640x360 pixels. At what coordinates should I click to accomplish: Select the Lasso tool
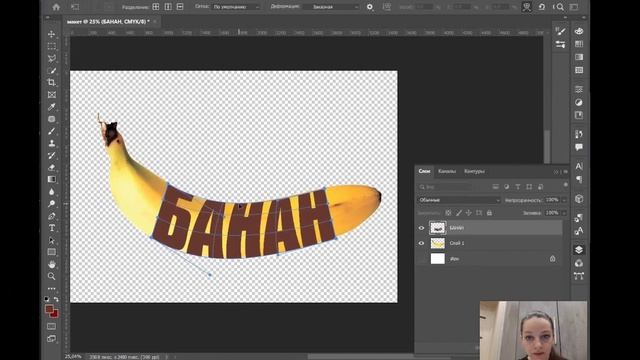[51, 58]
